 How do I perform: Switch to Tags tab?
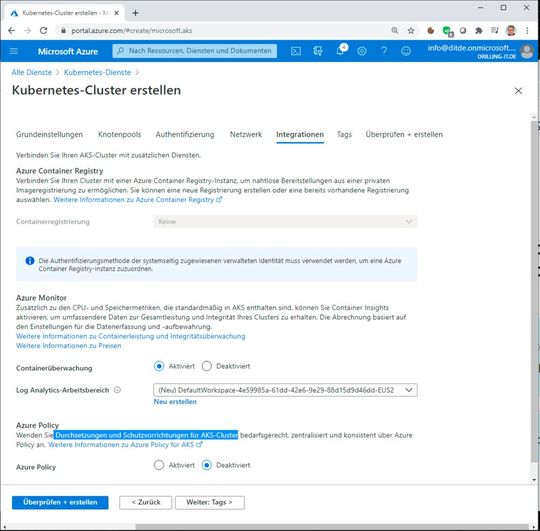[x=344, y=134]
